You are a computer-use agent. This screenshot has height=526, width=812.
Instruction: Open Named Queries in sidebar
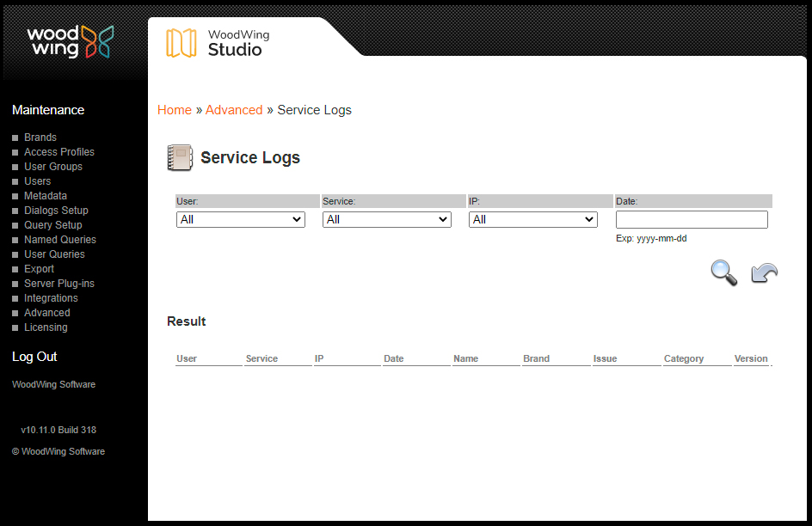60,240
